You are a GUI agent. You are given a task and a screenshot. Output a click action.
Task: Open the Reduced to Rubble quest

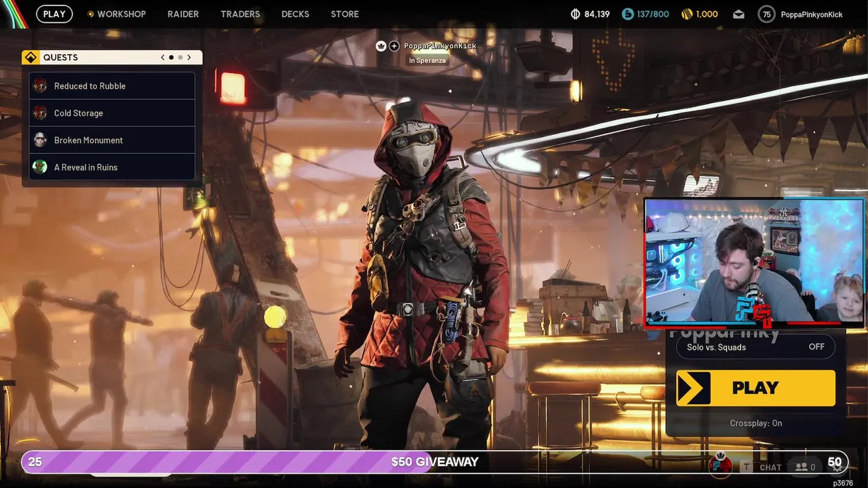click(112, 86)
